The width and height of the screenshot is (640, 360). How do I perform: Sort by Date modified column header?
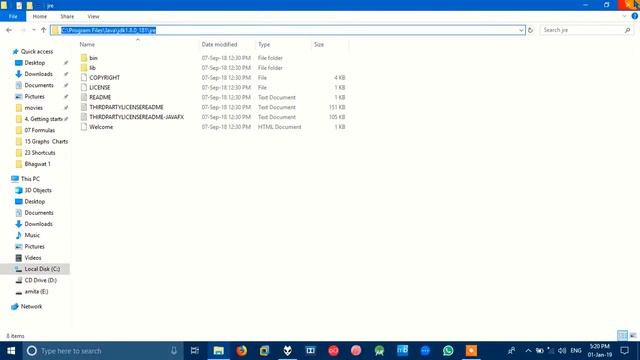(227, 44)
